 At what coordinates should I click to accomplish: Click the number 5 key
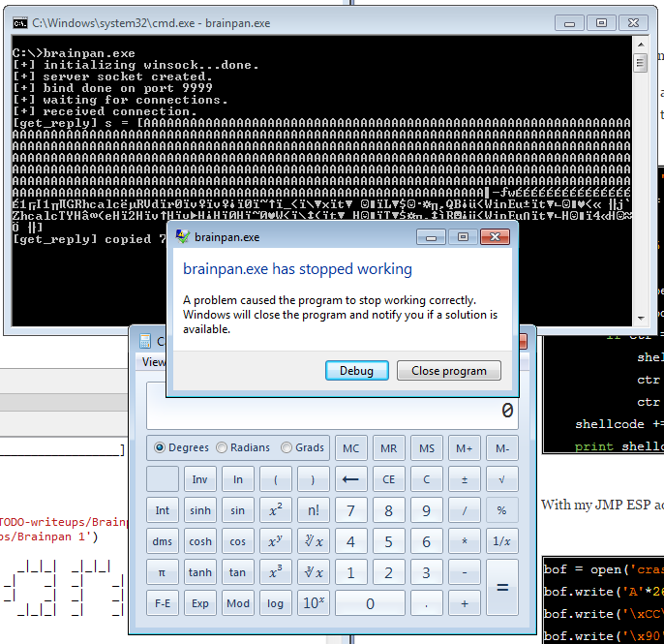[388, 541]
